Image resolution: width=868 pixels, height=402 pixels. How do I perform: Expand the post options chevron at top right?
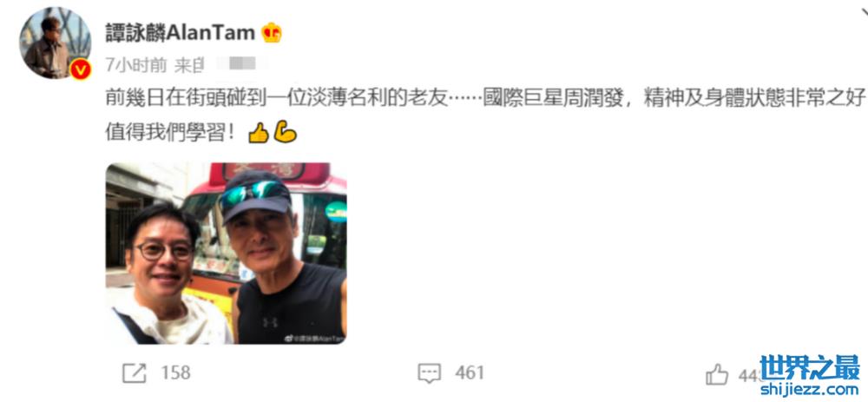coord(863,10)
